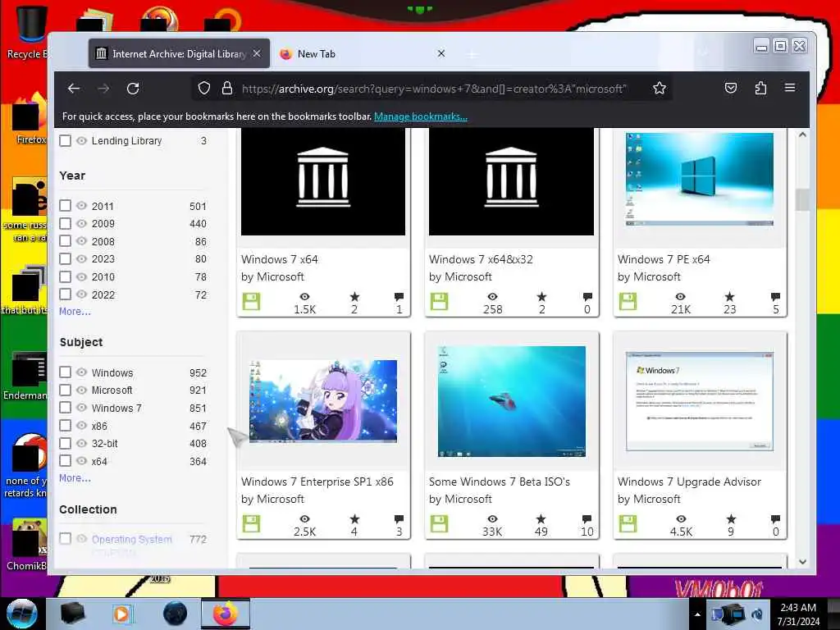This screenshot has height=630, width=840.
Task: Open Windows 7 Upgrade Advisor title link
Action: (x=689, y=482)
